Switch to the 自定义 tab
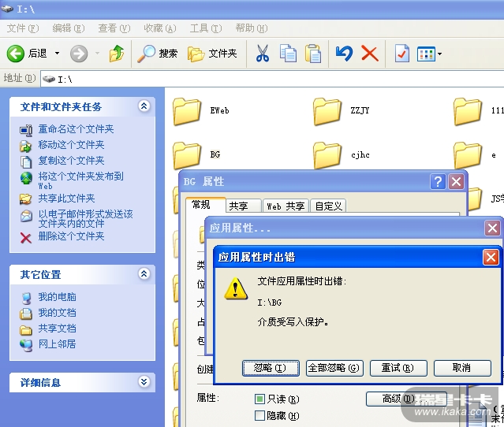Image resolution: width=504 pixels, height=427 pixels. click(328, 206)
